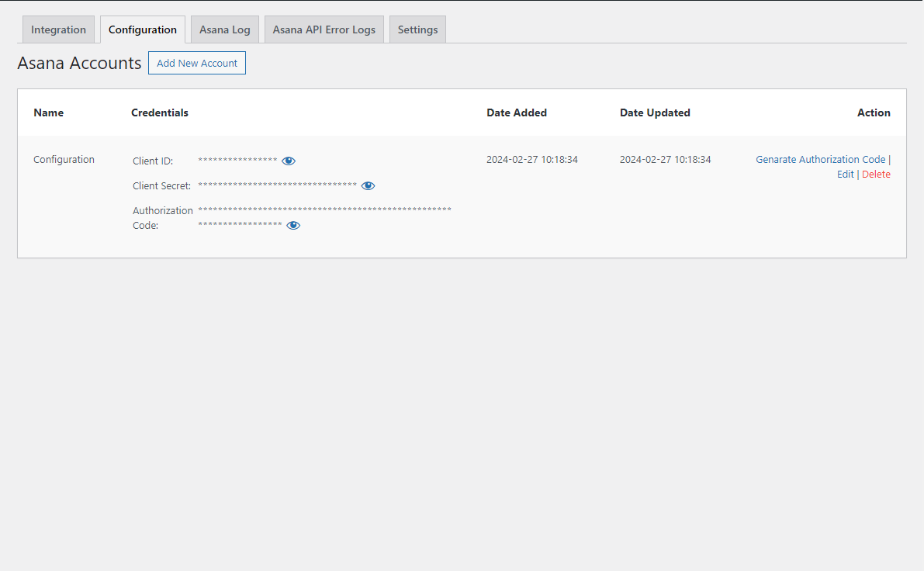924x571 pixels.
Task: Click the Date Updated value 2024-02-27 10:18:34
Action: (666, 159)
